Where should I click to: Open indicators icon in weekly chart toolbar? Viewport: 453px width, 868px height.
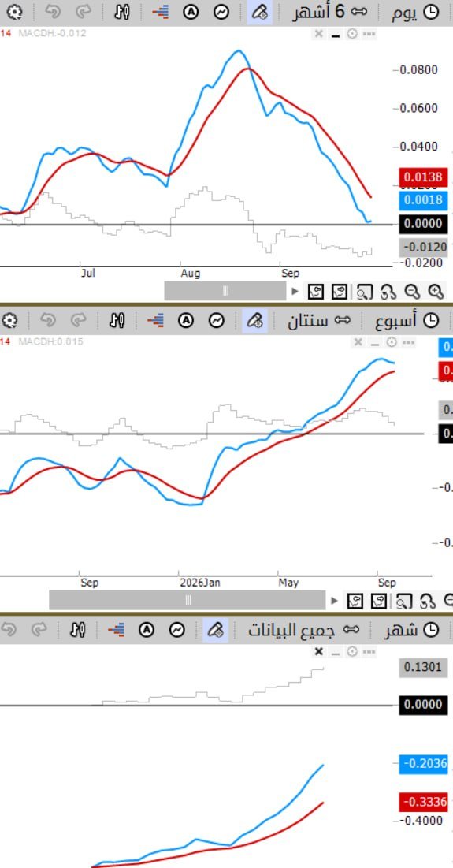tap(217, 321)
